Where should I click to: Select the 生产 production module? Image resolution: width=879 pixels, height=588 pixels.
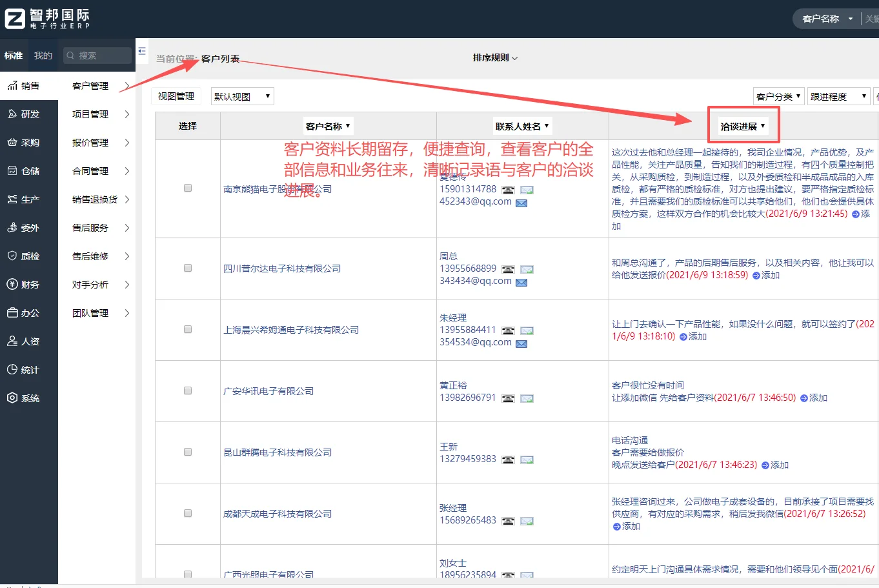pyautogui.click(x=29, y=199)
